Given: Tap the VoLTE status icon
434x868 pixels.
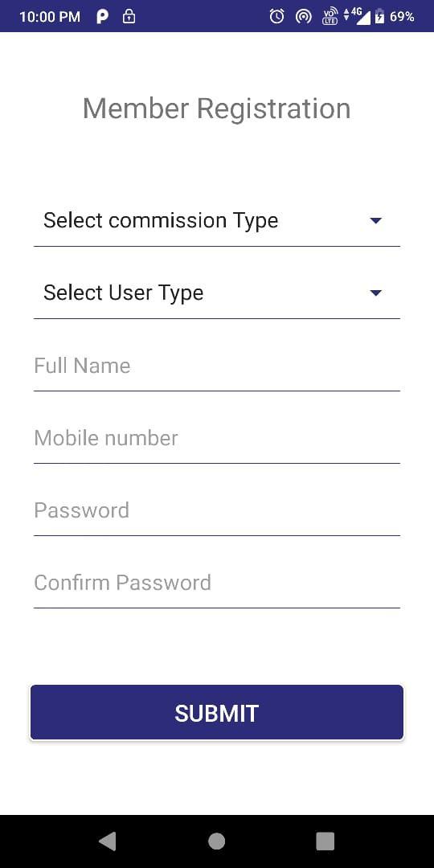Looking at the screenshot, I should point(330,17).
